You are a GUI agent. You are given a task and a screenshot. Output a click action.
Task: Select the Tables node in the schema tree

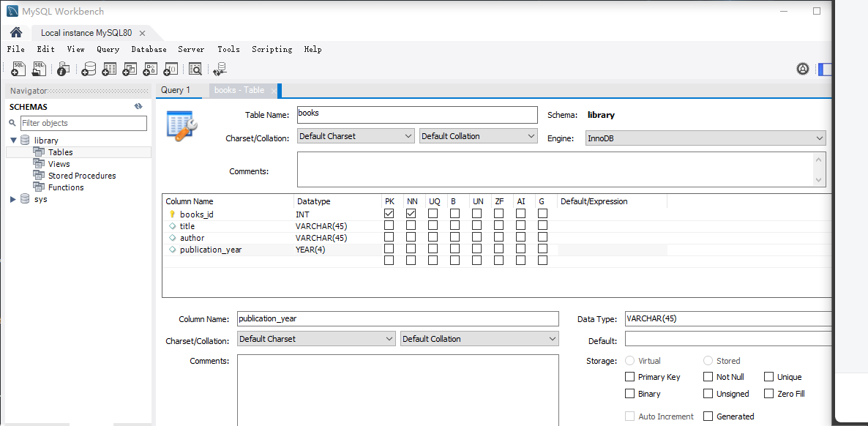click(60, 152)
